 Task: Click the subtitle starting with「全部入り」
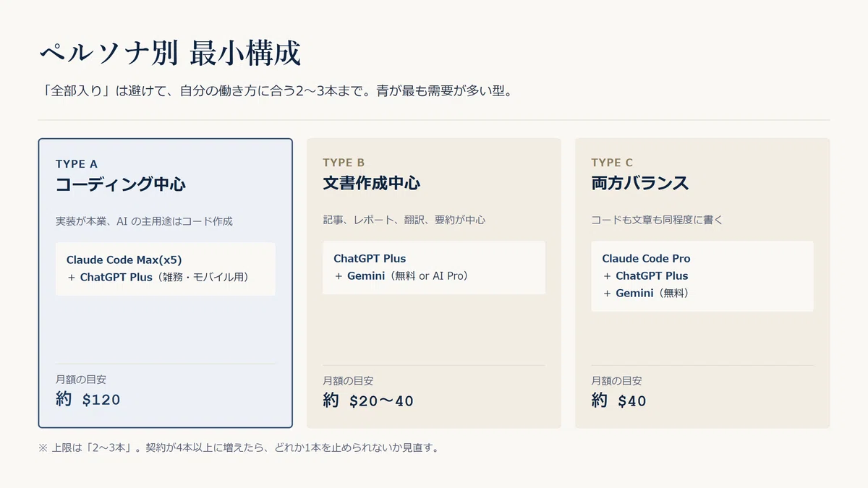tap(276, 93)
